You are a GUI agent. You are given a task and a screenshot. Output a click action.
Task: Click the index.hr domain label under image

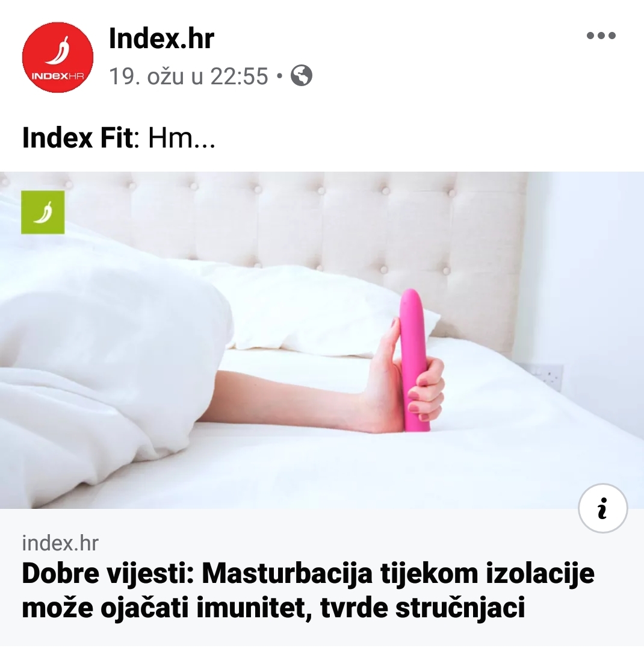click(x=60, y=543)
